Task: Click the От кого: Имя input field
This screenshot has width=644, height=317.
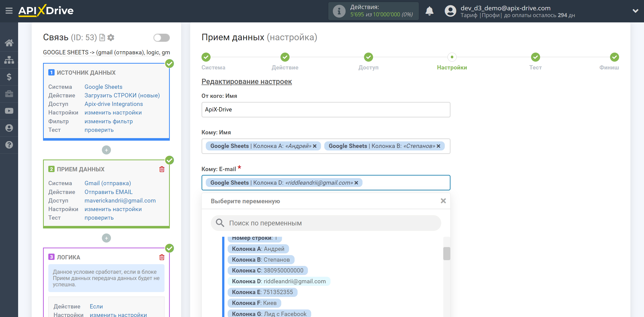Action: pyautogui.click(x=326, y=110)
